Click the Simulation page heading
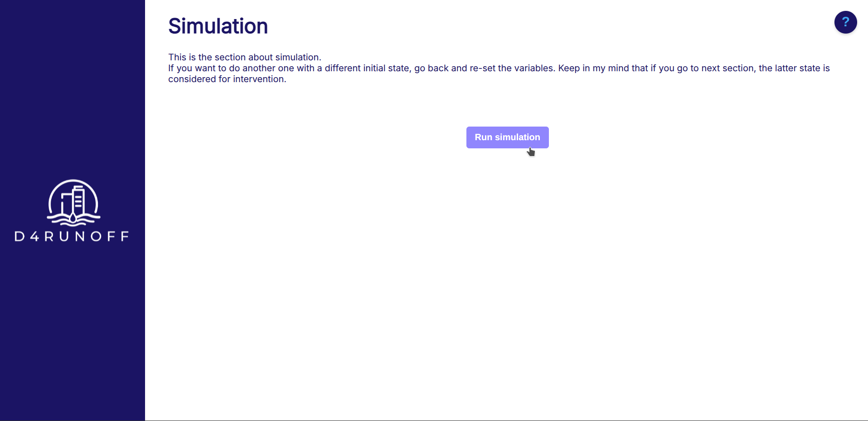868x421 pixels. [x=218, y=26]
